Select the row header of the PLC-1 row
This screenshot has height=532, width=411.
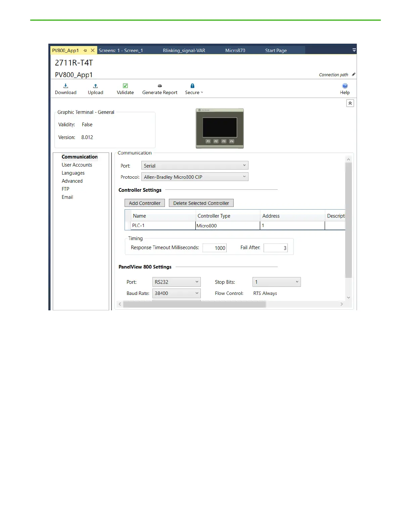[128, 225]
